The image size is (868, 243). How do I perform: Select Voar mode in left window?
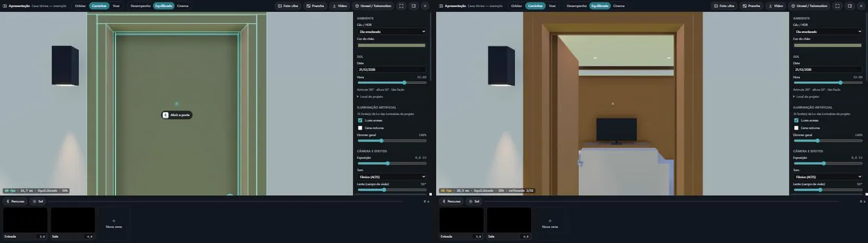pyautogui.click(x=116, y=6)
